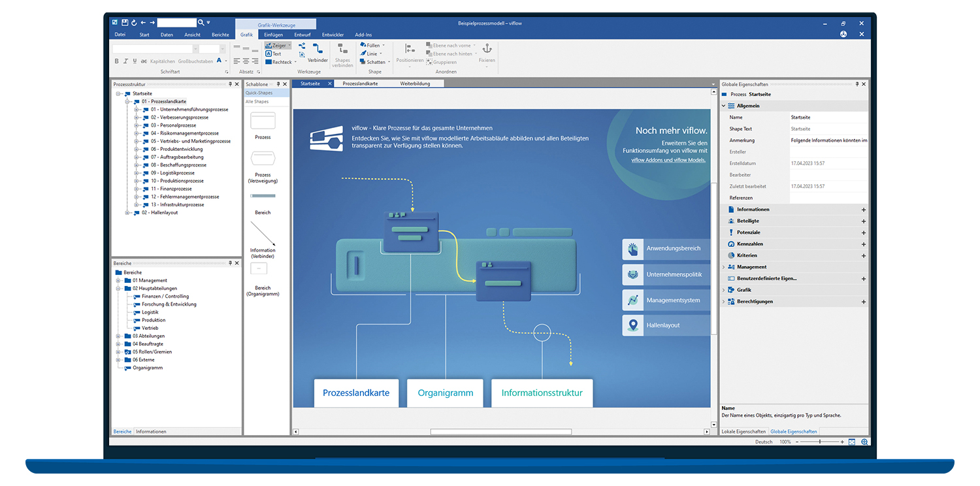Screen dimensions: 980x486
Task: Expand the Informationen section in Globale Eigenschaften
Action: tap(864, 209)
